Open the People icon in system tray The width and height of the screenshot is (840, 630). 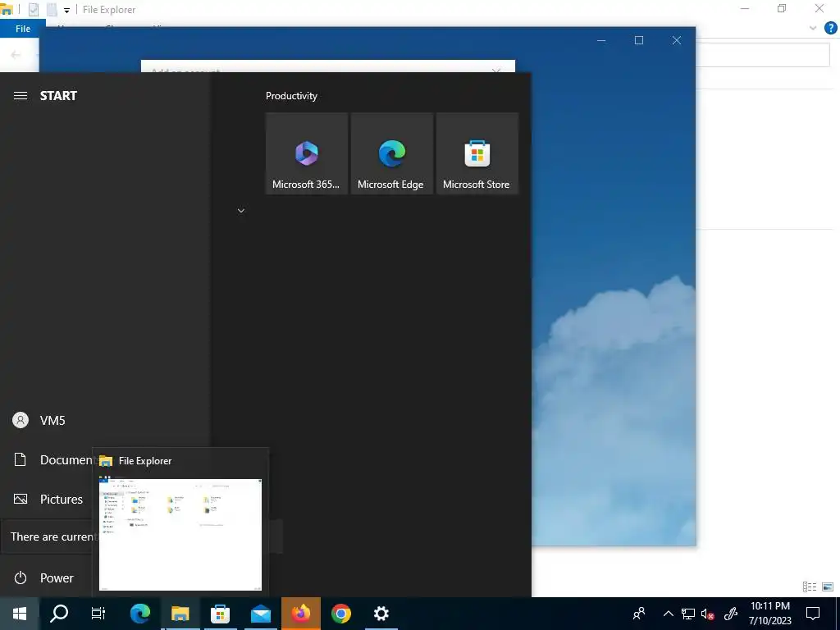pyautogui.click(x=639, y=614)
